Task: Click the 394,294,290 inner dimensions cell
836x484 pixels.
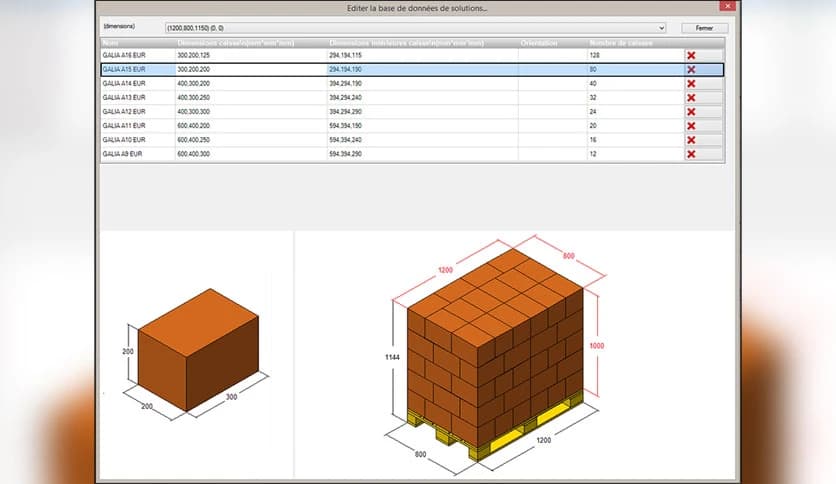Action: [422, 112]
